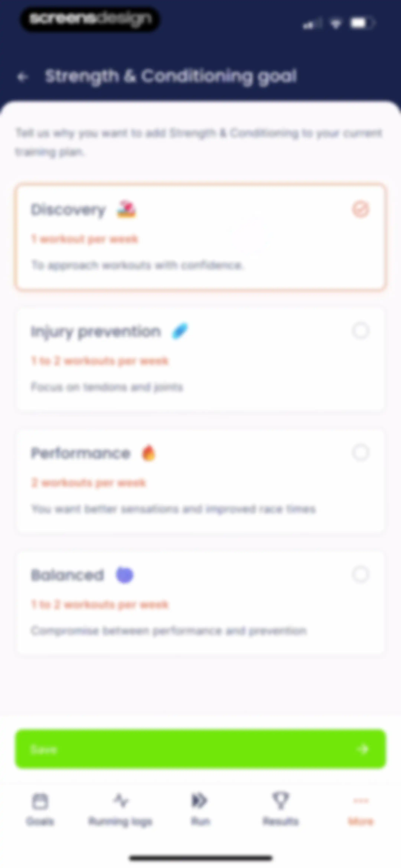401x868 pixels.
Task: Tap the Running logs tab label
Action: pos(120,822)
